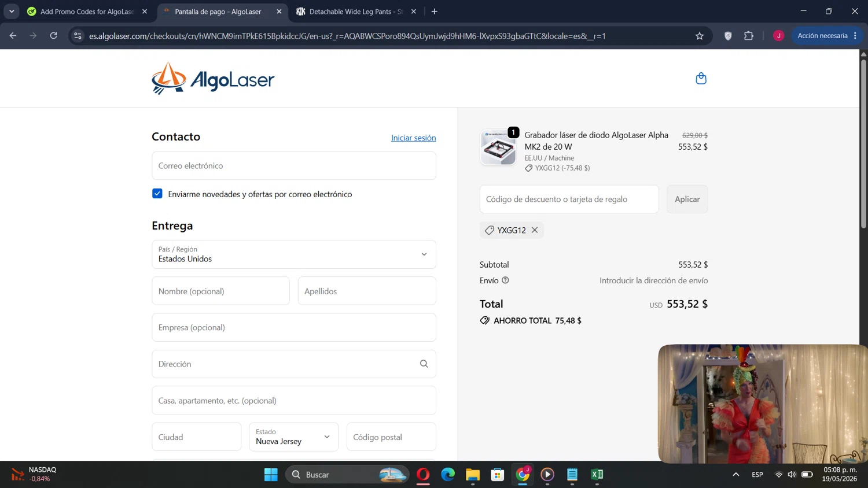
Task: Click the YXGG12 discount tag chip
Action: point(512,230)
